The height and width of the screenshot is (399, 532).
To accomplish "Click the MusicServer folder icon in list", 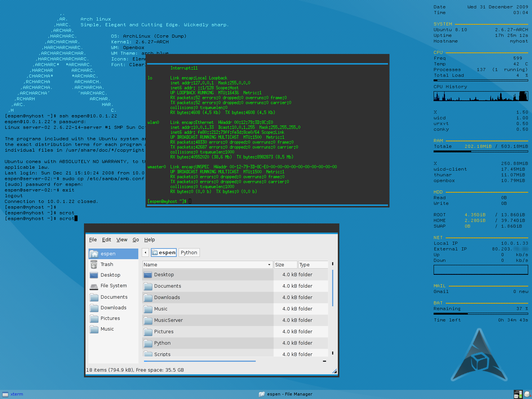I will tap(148, 320).
